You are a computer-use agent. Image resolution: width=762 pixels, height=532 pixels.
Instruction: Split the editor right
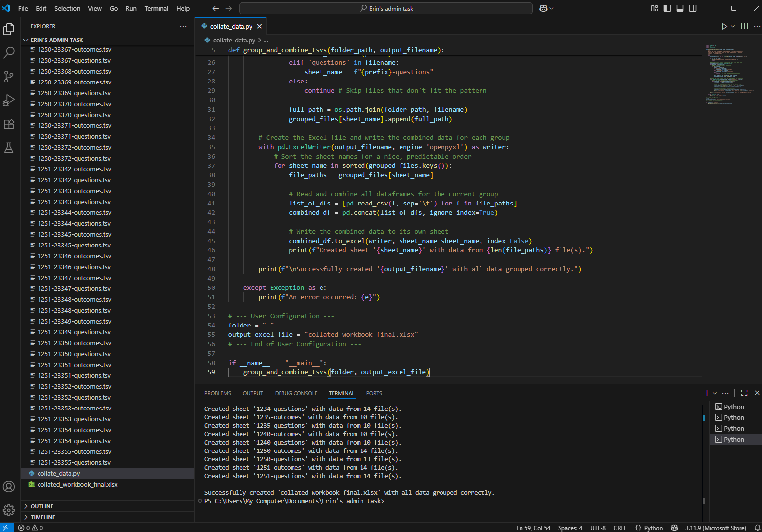pyautogui.click(x=744, y=26)
